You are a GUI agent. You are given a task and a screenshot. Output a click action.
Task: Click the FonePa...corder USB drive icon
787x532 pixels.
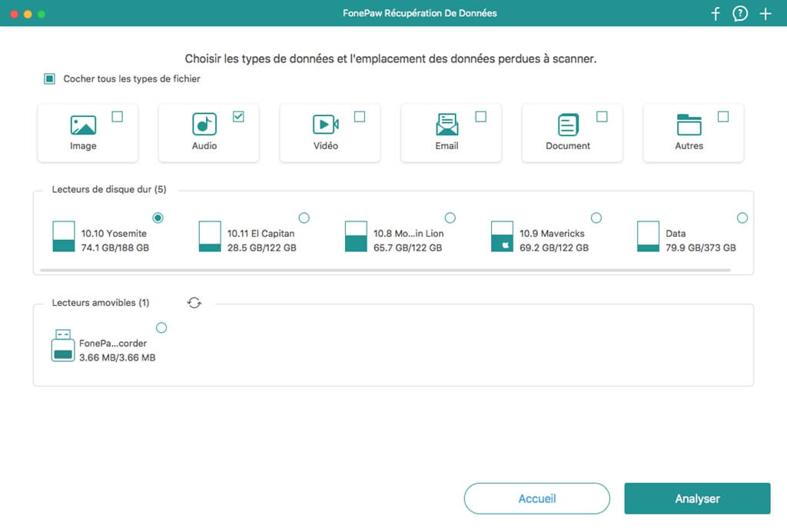63,345
